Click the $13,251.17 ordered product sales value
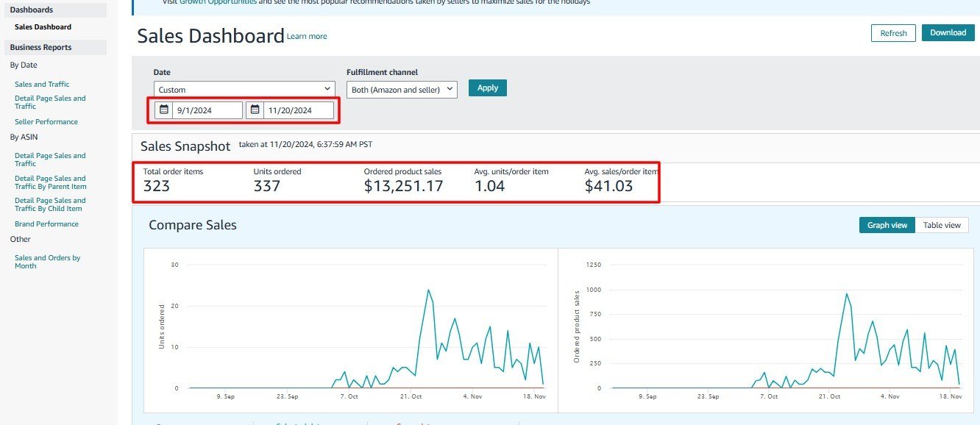 pyautogui.click(x=404, y=186)
